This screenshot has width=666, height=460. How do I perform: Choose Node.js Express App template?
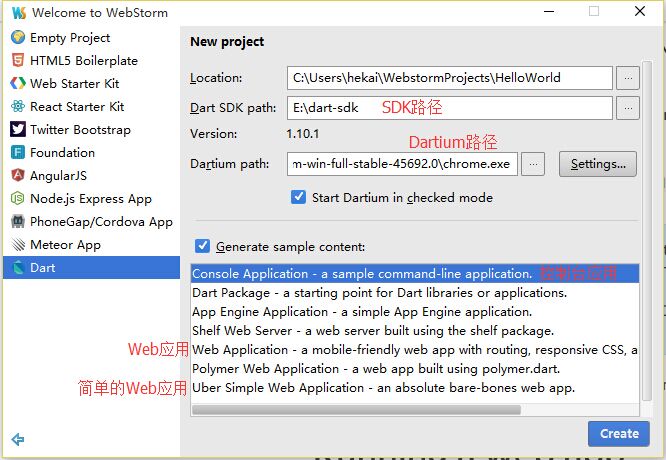91,198
